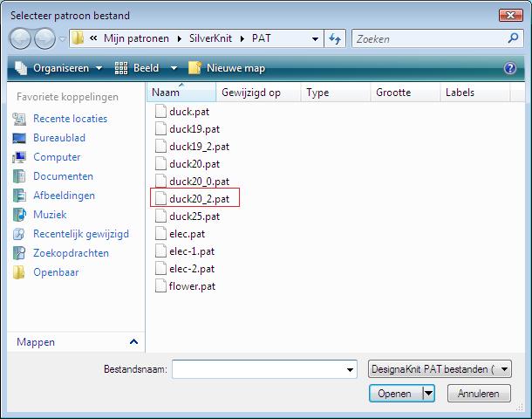Expand the Mappen folders pane
Viewport: 532px width, 419px height.
tap(133, 342)
